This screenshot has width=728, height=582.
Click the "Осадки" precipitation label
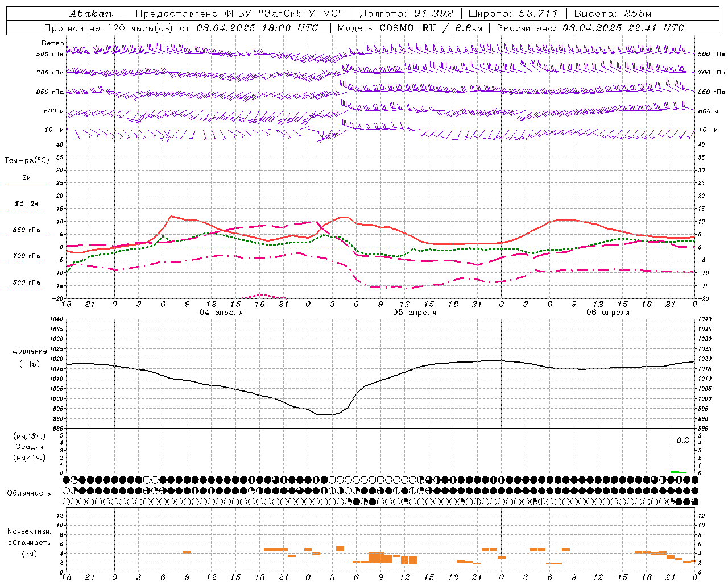click(30, 447)
